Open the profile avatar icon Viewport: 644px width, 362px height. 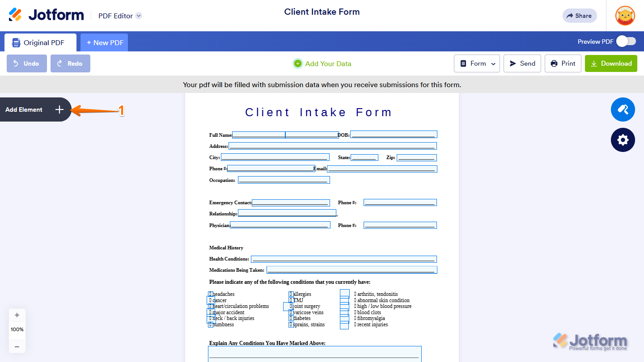coord(625,16)
